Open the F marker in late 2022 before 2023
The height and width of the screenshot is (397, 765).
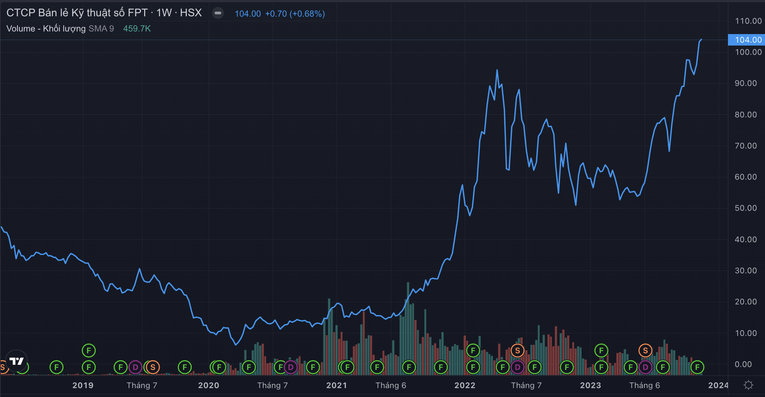pyautogui.click(x=566, y=367)
